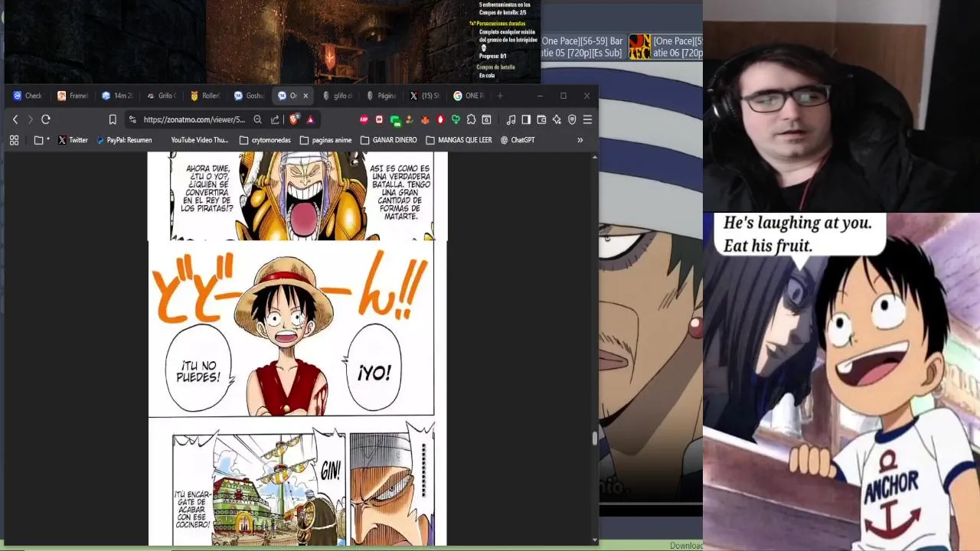Bookmark the current page

113,119
